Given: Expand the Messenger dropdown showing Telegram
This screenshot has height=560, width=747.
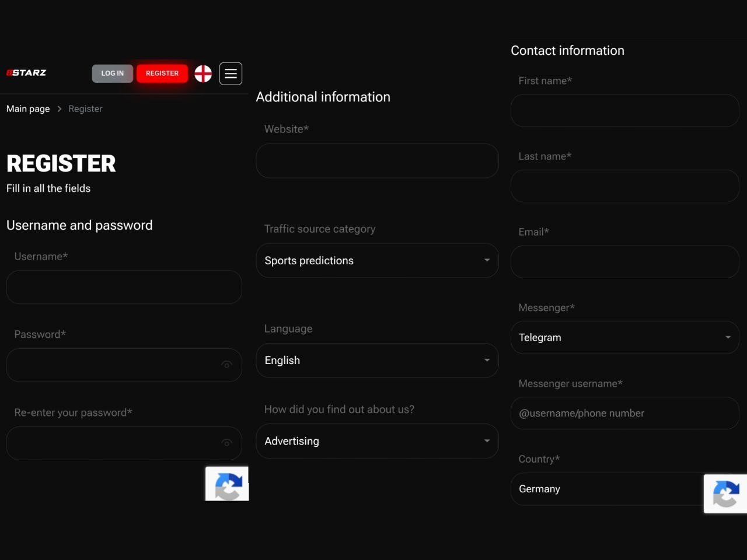Looking at the screenshot, I should [x=625, y=337].
